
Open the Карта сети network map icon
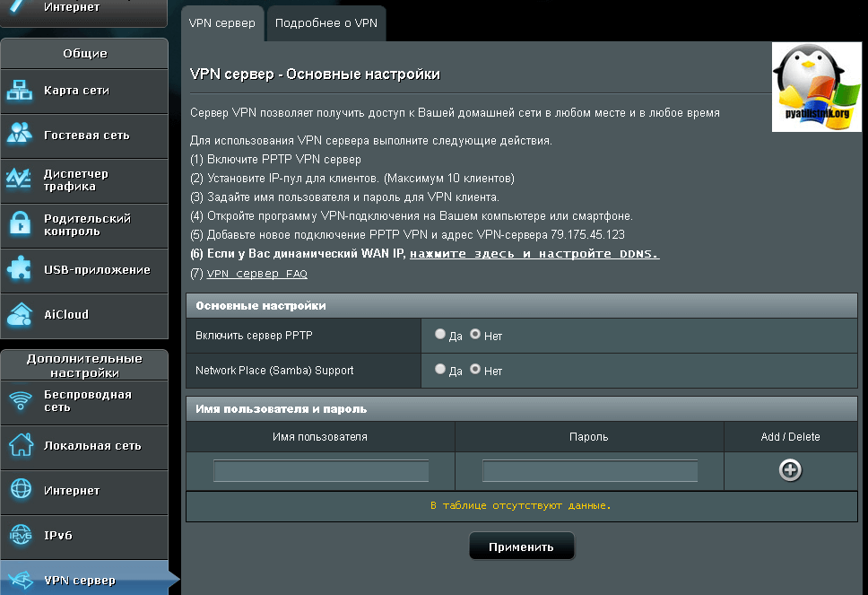(x=20, y=91)
